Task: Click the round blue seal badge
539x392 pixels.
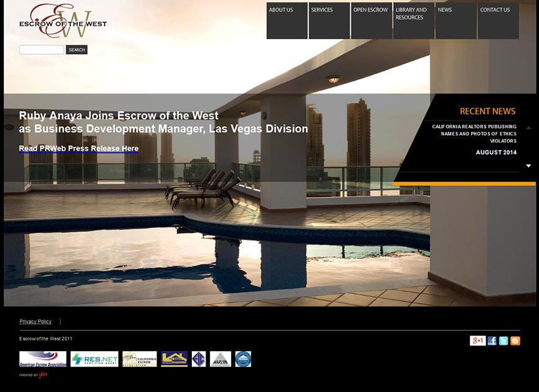Action: [243, 359]
